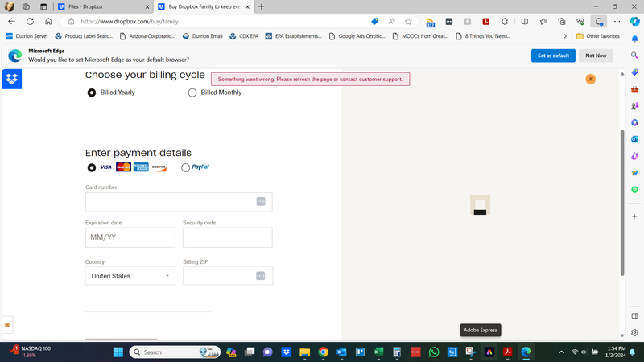The width and height of the screenshot is (644, 362).
Task: Customize sidebar with plus icon
Action: [634, 216]
